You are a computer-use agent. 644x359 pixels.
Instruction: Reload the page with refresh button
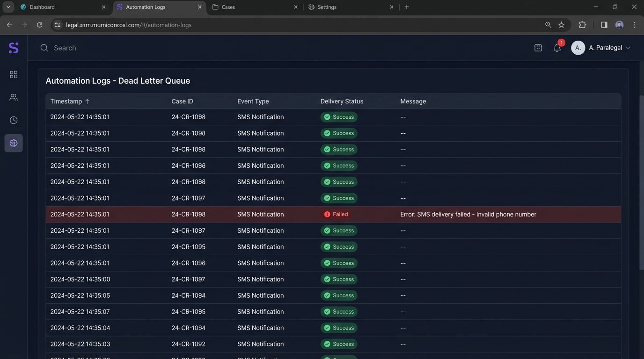pos(40,25)
